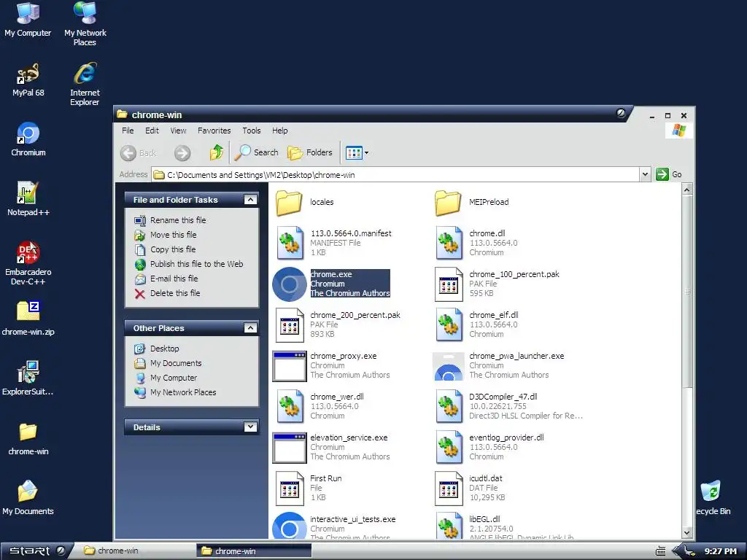
Task: Select chrome-win folder on the desktop
Action: (28, 438)
